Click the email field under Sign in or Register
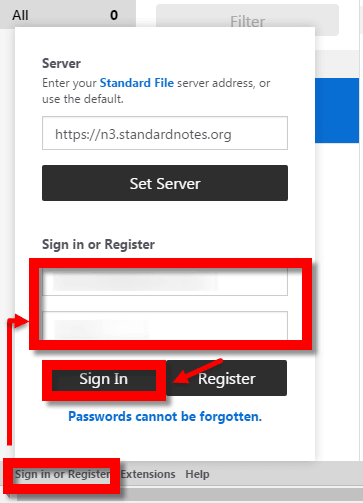The image size is (363, 503). 165,282
